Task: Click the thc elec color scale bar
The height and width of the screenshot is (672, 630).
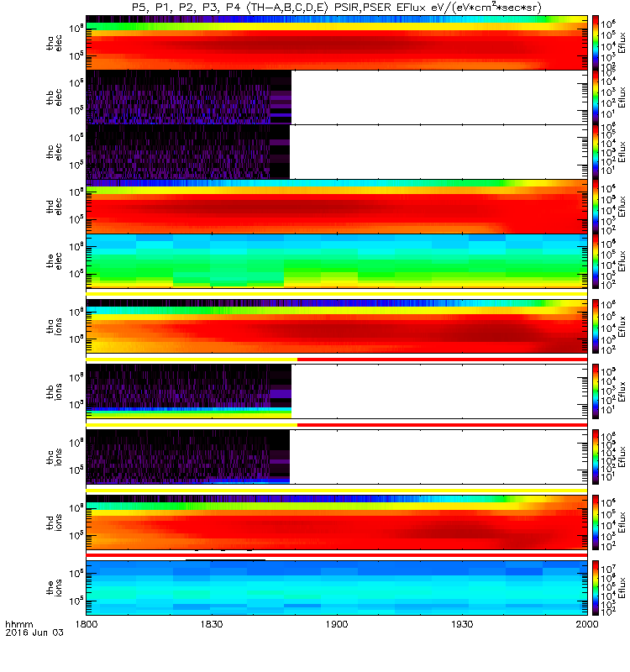Action: pyautogui.click(x=596, y=152)
